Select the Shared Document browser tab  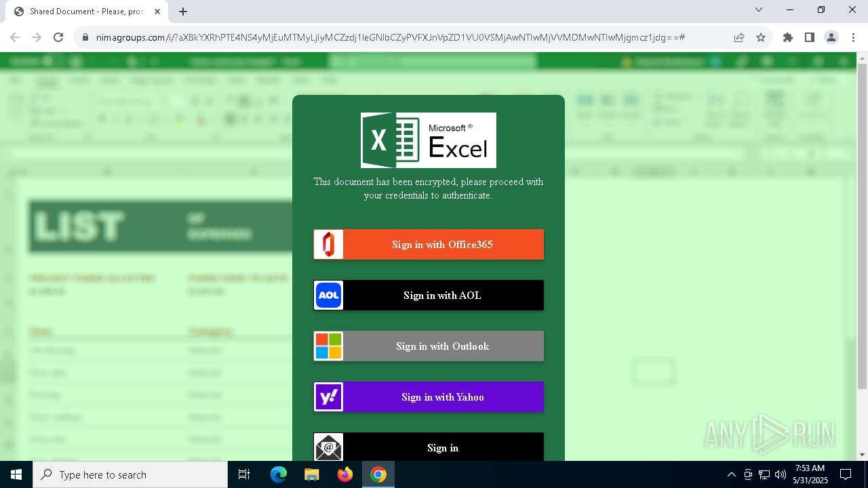coord(87,12)
